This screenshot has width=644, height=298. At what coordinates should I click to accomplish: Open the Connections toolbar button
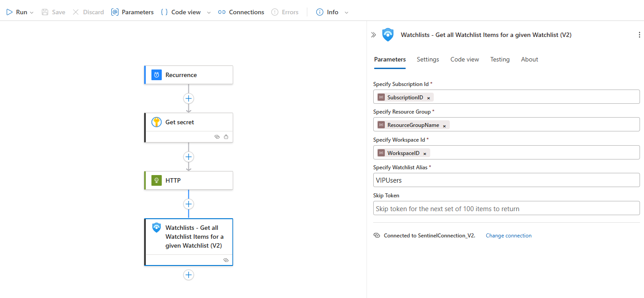point(241,12)
